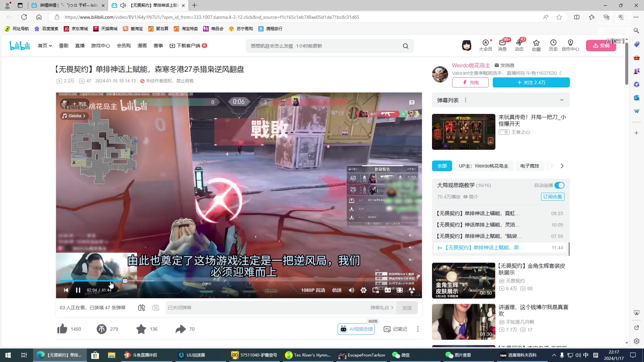The width and height of the screenshot is (644, 362).
Task: Click the 关注 follow overlay in video
Action: click(79, 104)
